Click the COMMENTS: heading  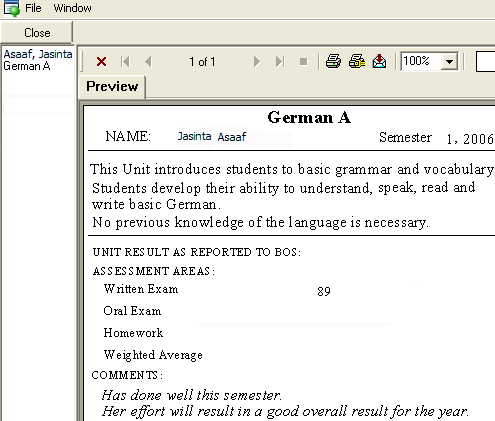127,375
